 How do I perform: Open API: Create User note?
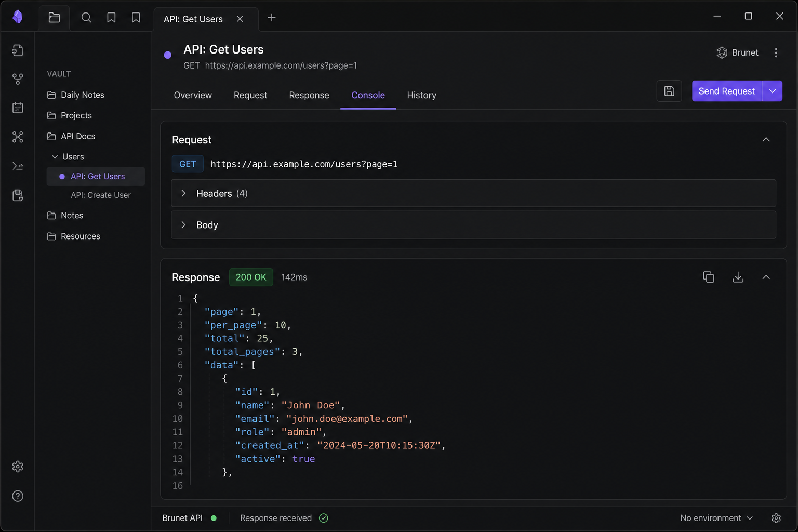[101, 195]
